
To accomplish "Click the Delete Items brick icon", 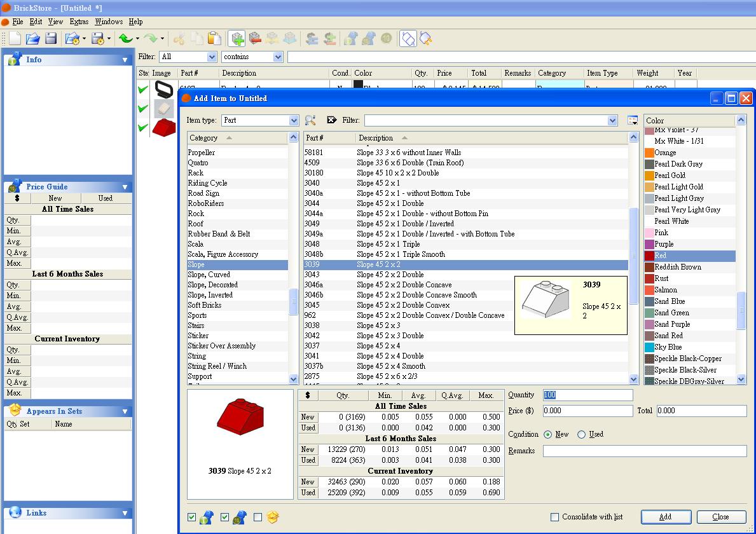I will tap(255, 39).
